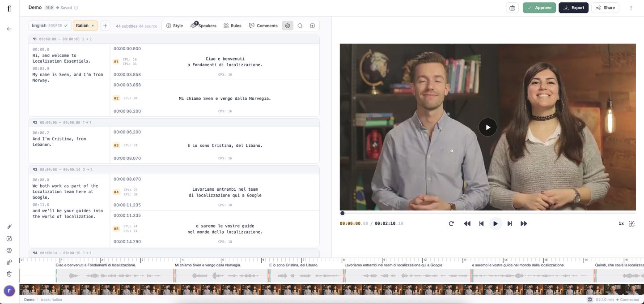The image size is (644, 304).
Task: Click the large play overlay on video
Action: (x=488, y=127)
